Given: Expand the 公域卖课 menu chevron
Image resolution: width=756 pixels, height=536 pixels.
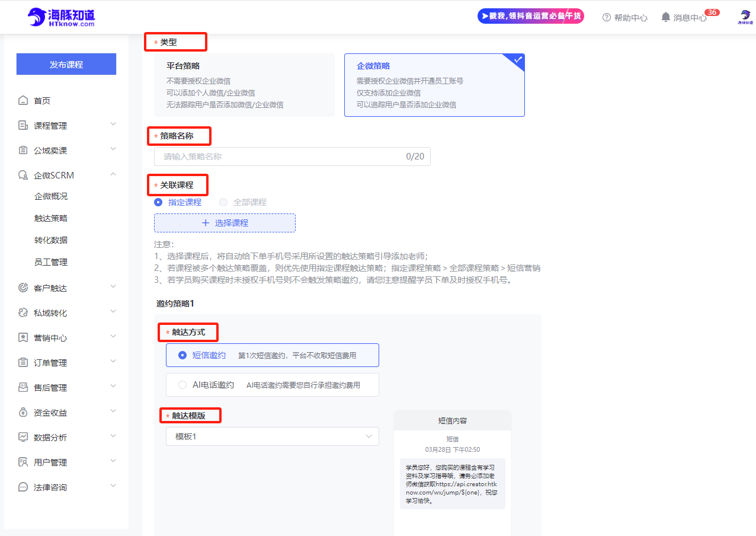Looking at the screenshot, I should coord(113,149).
